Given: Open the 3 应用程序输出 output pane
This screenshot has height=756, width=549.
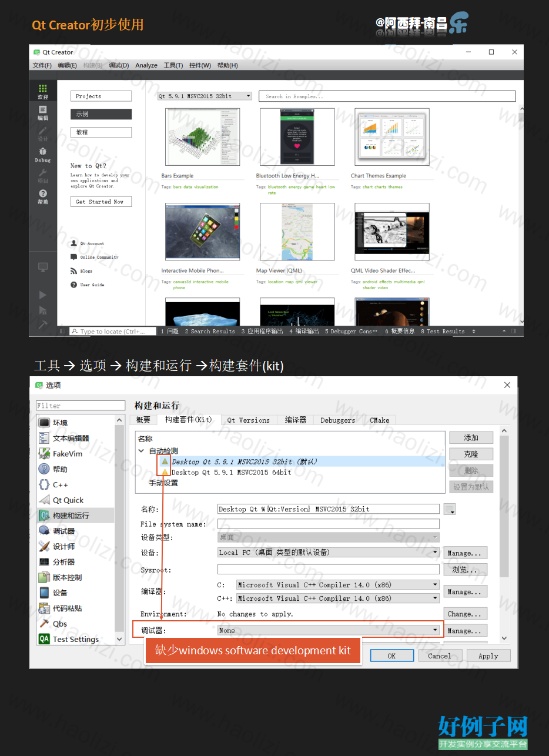Looking at the screenshot, I should 261,332.
